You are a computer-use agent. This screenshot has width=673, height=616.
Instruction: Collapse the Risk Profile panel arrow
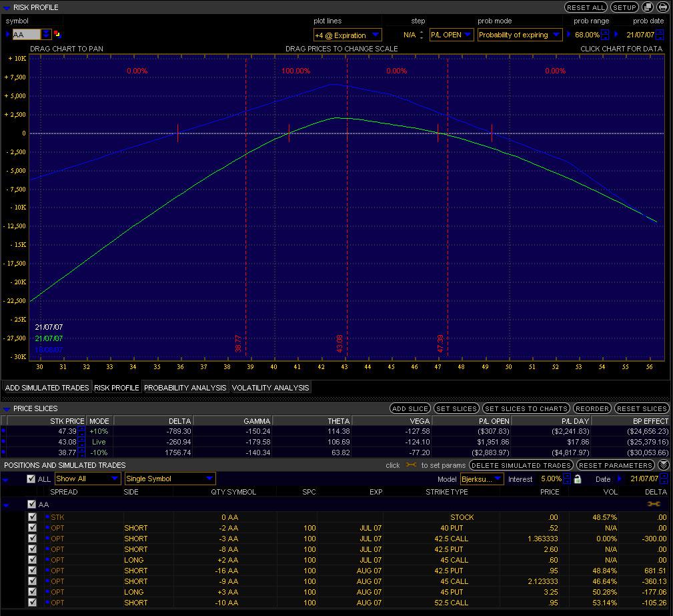point(7,7)
